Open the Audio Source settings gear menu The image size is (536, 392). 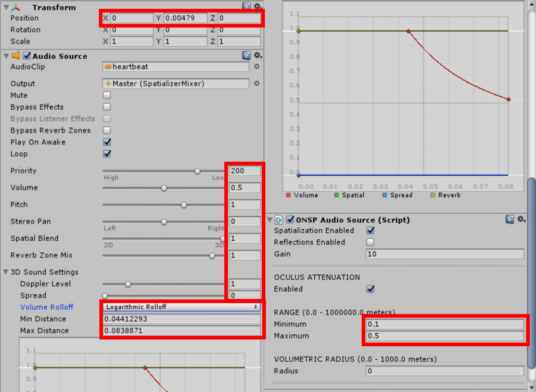click(x=257, y=56)
